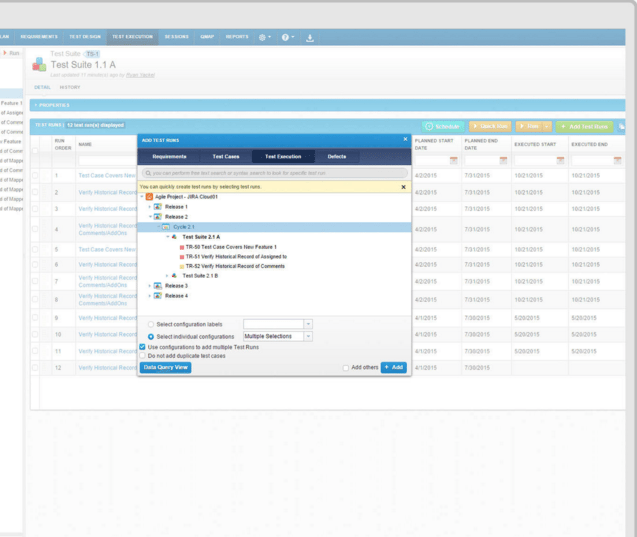Switch to Defects tab in dialog

[337, 156]
